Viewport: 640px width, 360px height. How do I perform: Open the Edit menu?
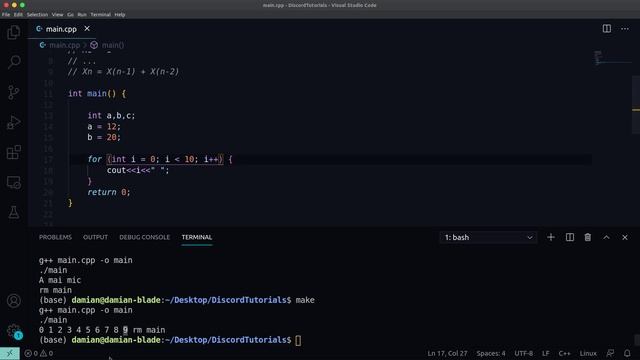[18, 14]
